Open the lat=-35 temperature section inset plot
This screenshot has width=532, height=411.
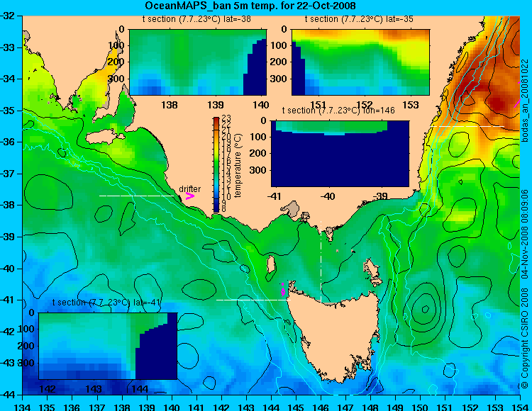pyautogui.click(x=360, y=62)
